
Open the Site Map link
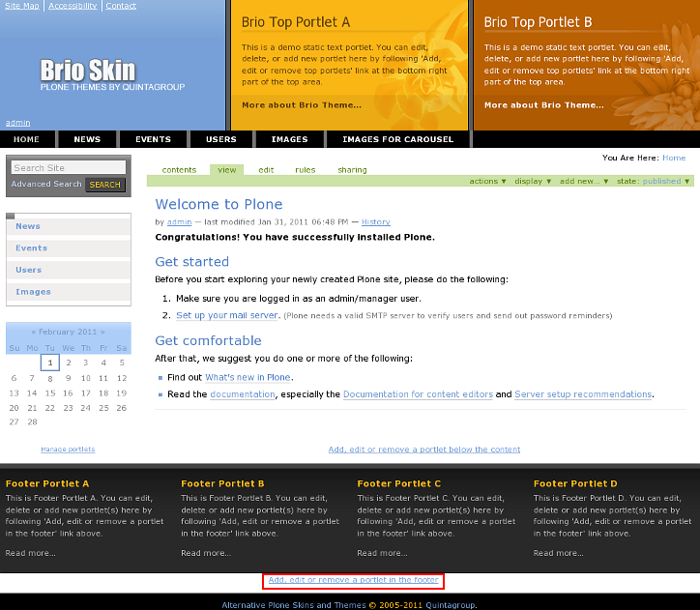coord(22,6)
